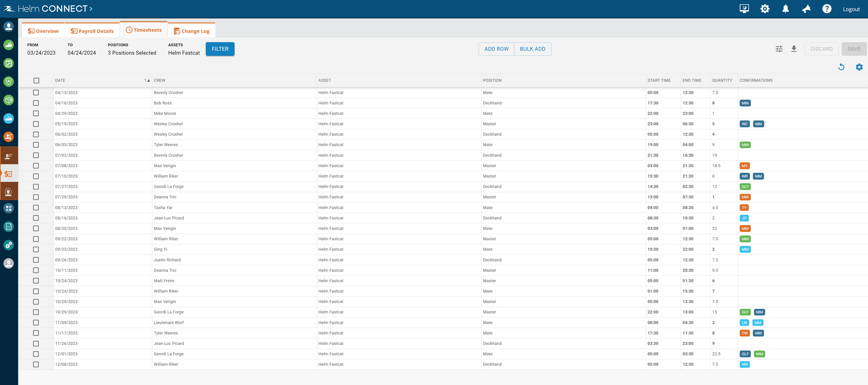Click the FROM date field 03/24/2023
Screen dimensions: 868x385
coord(41,53)
